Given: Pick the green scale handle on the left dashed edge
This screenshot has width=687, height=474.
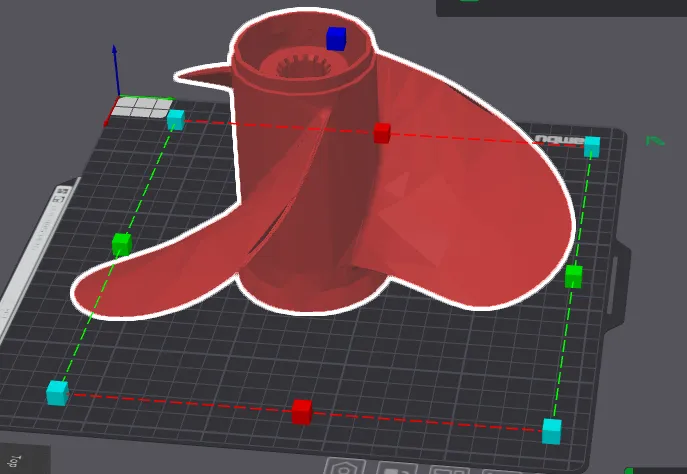Looking at the screenshot, I should [x=122, y=244].
